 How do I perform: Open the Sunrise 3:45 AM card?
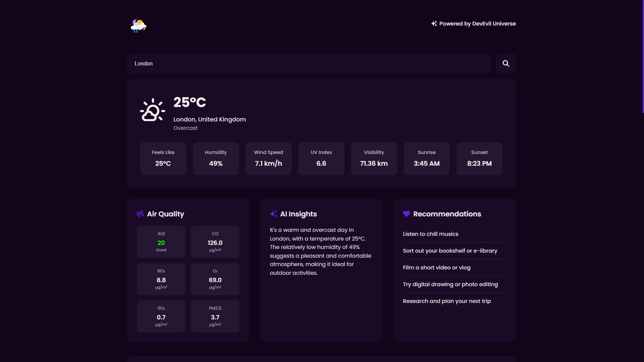[427, 159]
